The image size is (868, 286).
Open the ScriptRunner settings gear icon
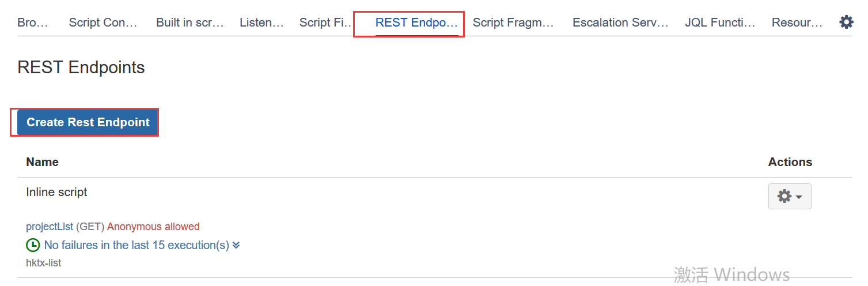pos(846,22)
